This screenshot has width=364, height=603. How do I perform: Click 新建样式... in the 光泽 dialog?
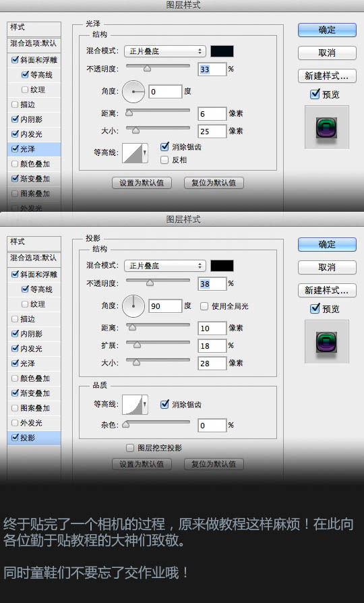click(x=327, y=76)
